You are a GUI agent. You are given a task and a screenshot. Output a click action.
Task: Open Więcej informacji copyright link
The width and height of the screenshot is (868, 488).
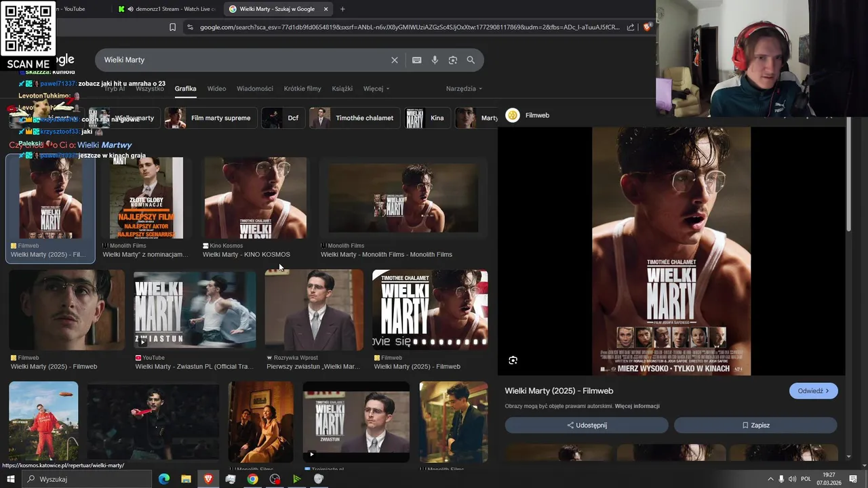coord(637,406)
